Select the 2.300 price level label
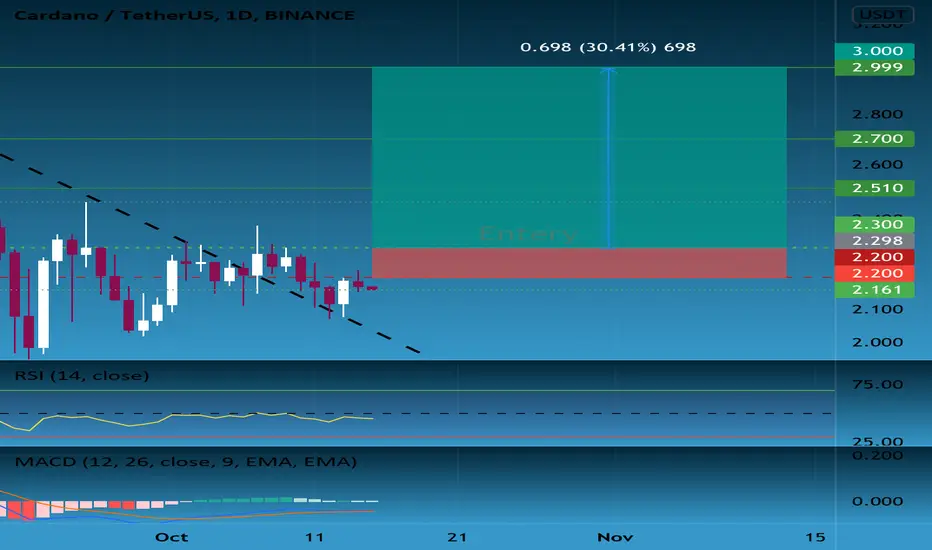The width and height of the screenshot is (932, 550). coord(874,224)
